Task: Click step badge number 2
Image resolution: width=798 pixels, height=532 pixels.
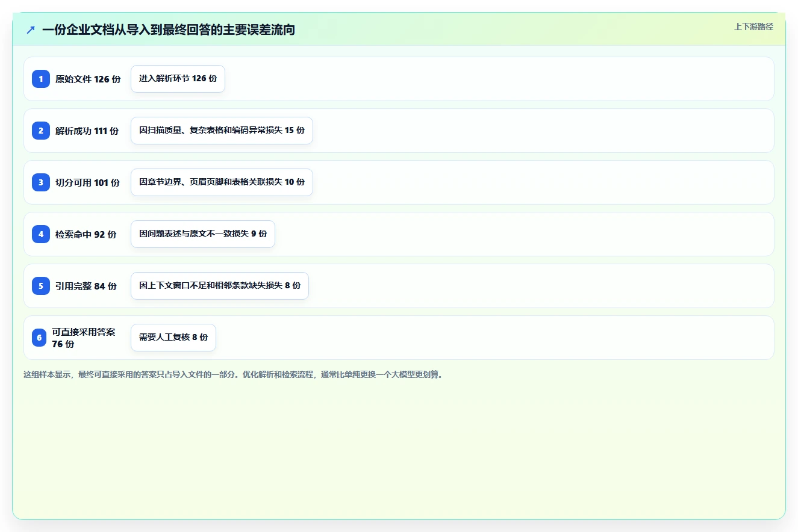Action: pos(41,131)
